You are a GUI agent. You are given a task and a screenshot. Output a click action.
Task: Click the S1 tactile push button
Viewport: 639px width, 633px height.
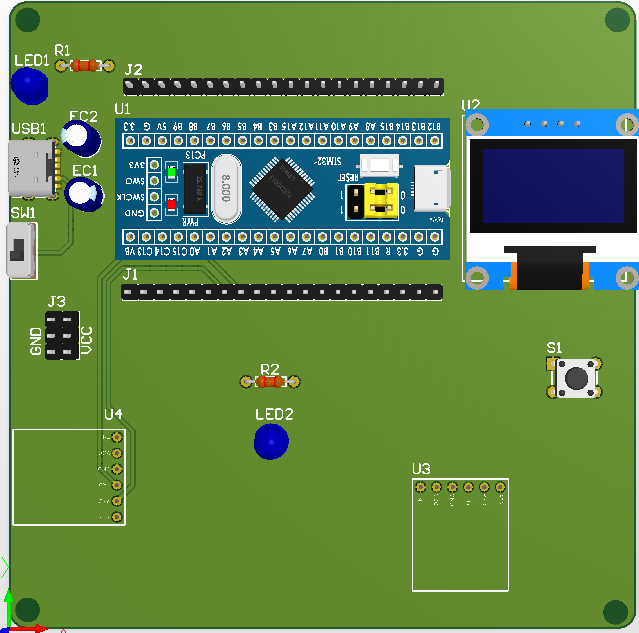pos(576,378)
